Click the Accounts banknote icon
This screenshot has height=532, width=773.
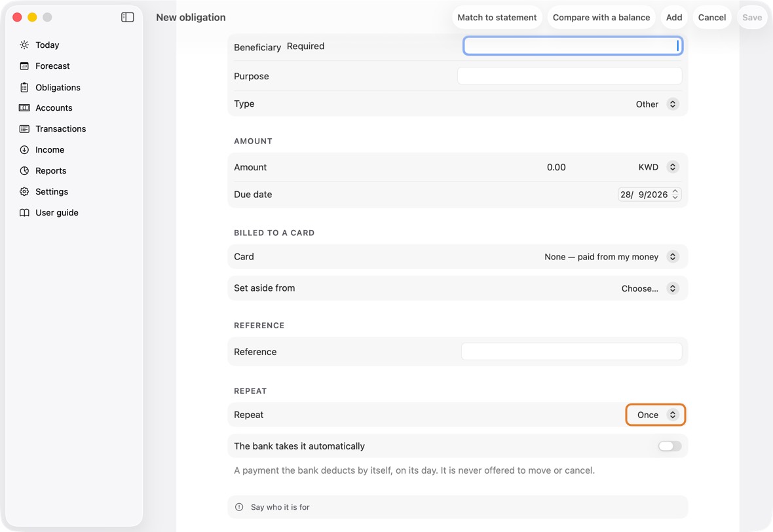tap(24, 108)
